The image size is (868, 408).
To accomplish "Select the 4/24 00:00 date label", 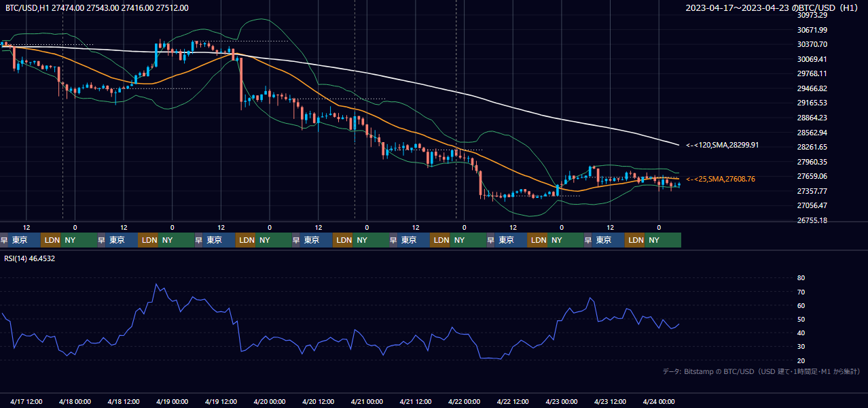I will coord(659,401).
